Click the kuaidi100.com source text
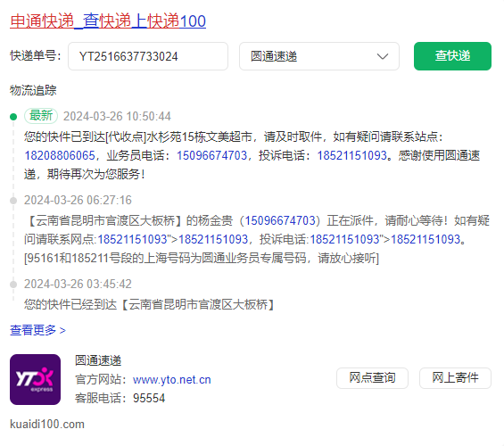504x446 pixels. pos(47,425)
